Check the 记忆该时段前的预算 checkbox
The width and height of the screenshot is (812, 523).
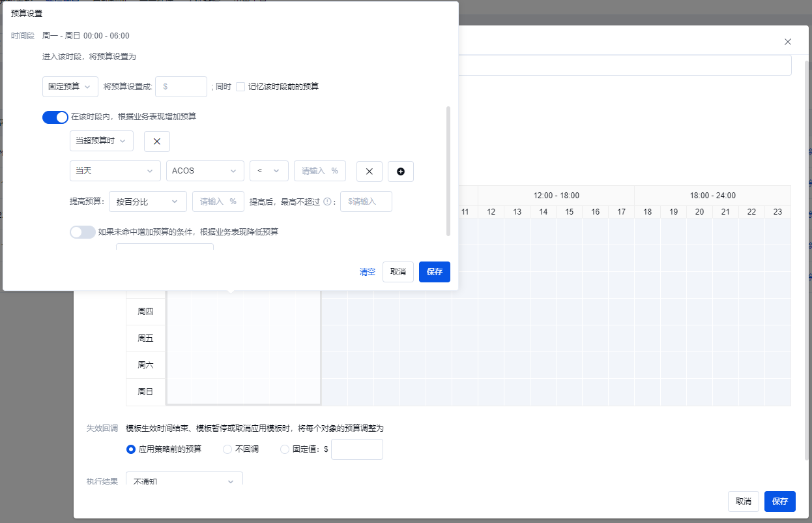(x=240, y=86)
